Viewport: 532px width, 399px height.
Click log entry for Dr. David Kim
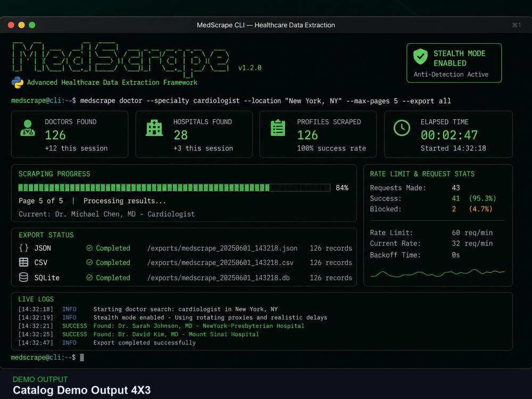[x=176, y=334]
